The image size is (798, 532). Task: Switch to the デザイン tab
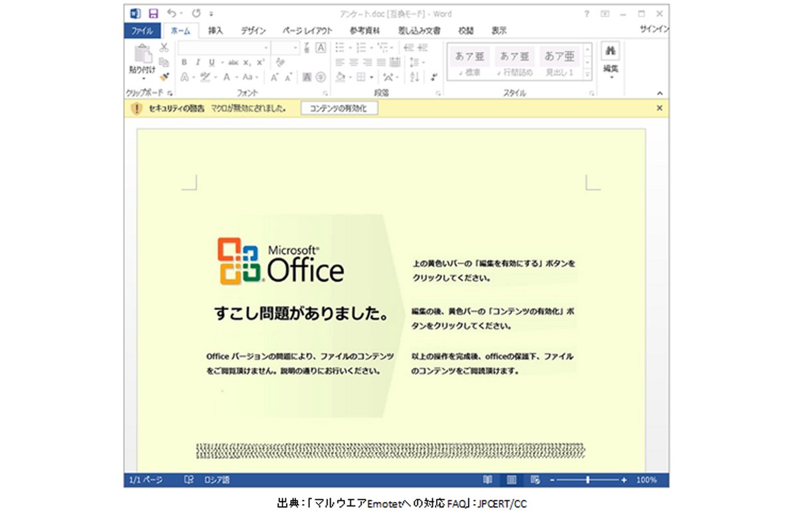253,31
